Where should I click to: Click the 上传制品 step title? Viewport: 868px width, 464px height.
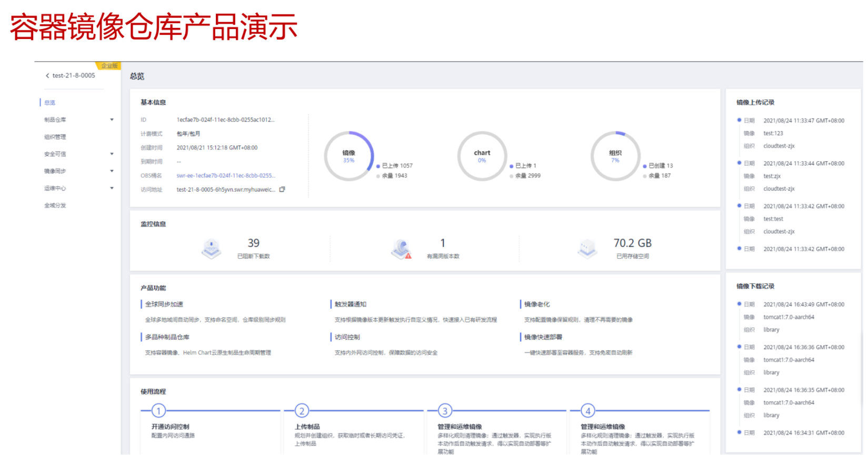coord(307,427)
